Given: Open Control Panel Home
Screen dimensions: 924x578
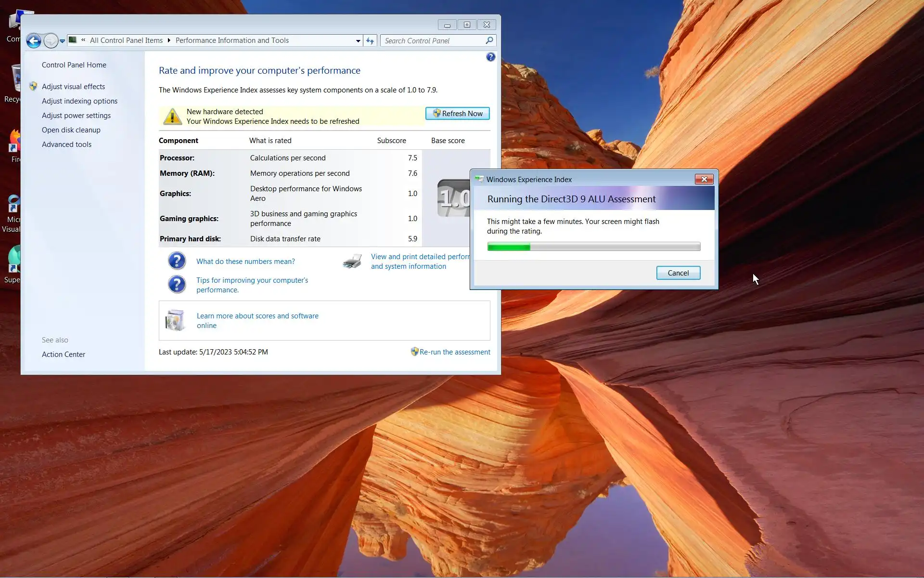Looking at the screenshot, I should tap(74, 65).
